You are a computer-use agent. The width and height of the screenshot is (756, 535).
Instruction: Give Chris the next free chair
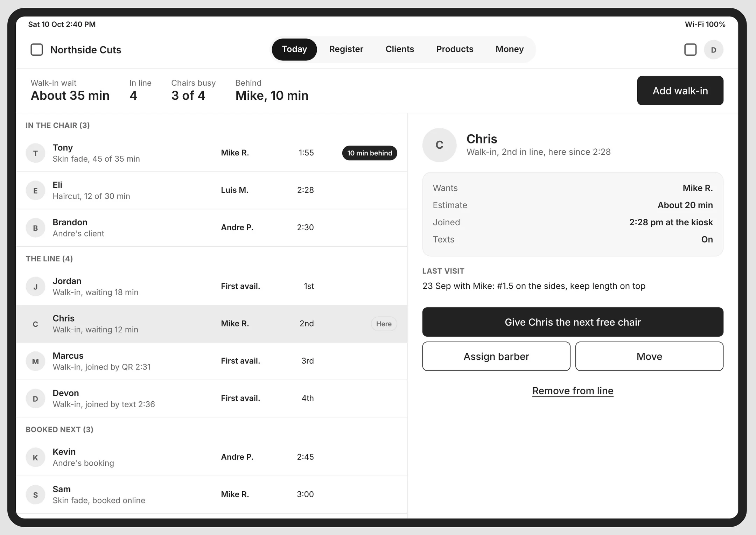[x=573, y=322]
